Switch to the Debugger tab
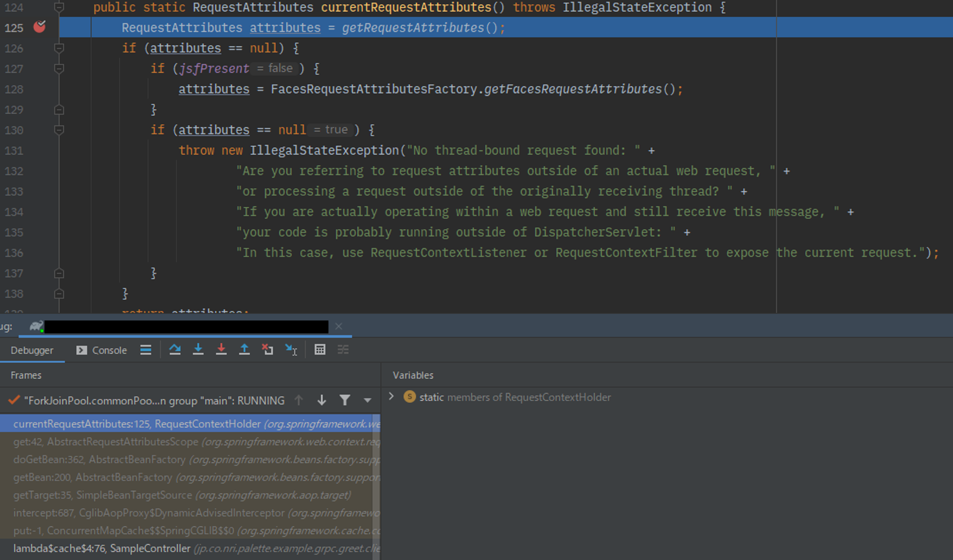 coord(32,350)
